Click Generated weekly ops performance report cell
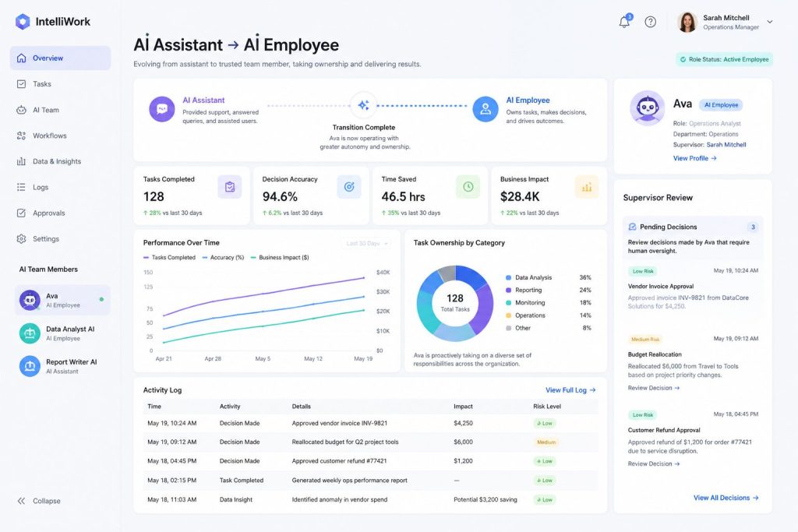Screen dimensions: 798x532 (349, 480)
